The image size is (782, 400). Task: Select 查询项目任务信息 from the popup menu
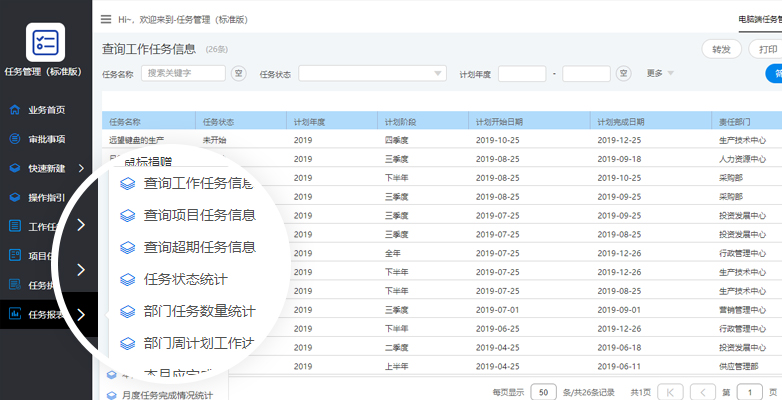[198, 215]
